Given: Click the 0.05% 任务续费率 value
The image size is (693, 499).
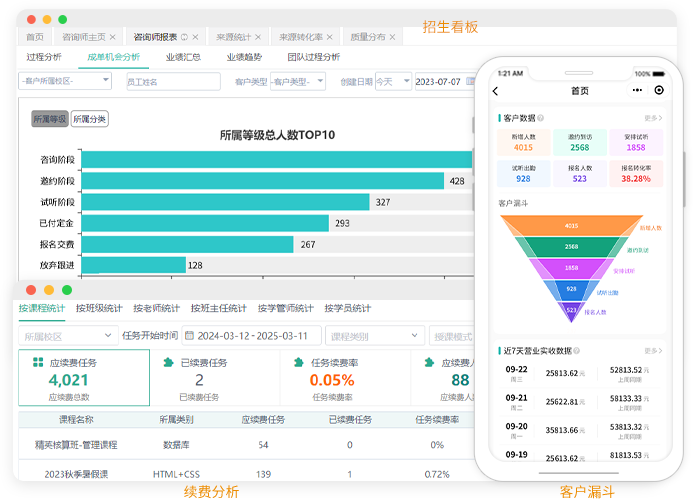Looking at the screenshot, I should pyautogui.click(x=332, y=380).
